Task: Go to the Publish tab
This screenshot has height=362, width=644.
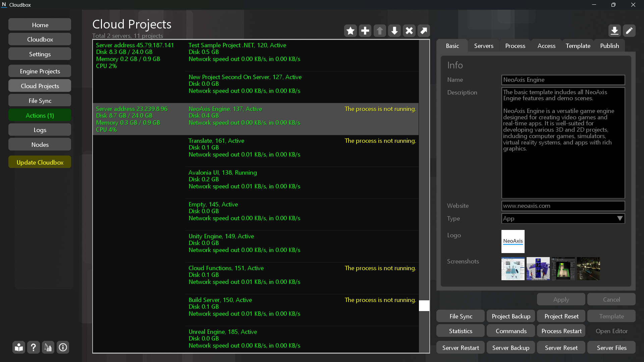Action: coord(609,46)
